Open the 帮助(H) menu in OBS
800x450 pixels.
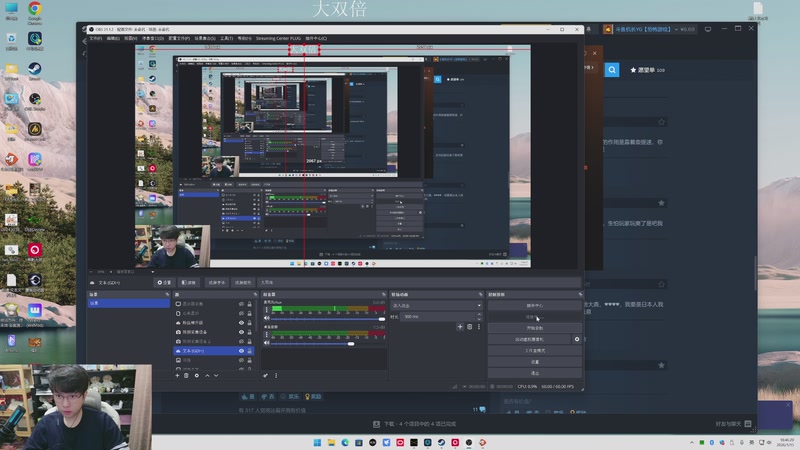click(x=244, y=38)
